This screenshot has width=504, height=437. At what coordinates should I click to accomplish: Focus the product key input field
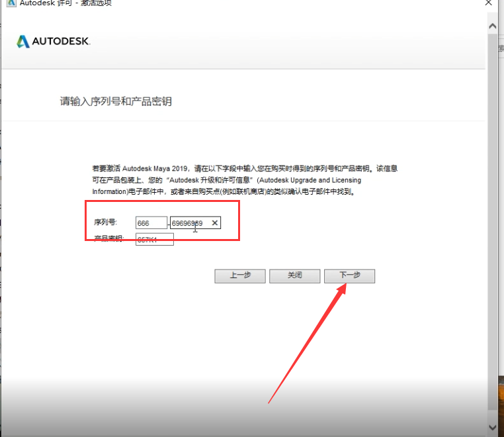tap(155, 239)
